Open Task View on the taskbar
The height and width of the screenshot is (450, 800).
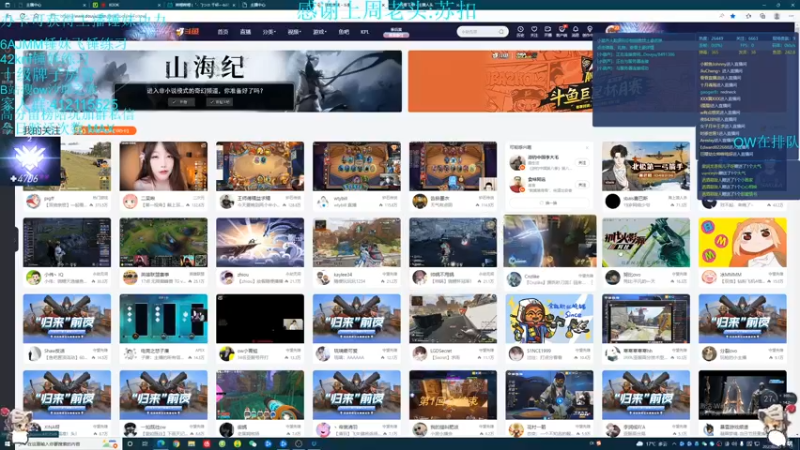145,444
